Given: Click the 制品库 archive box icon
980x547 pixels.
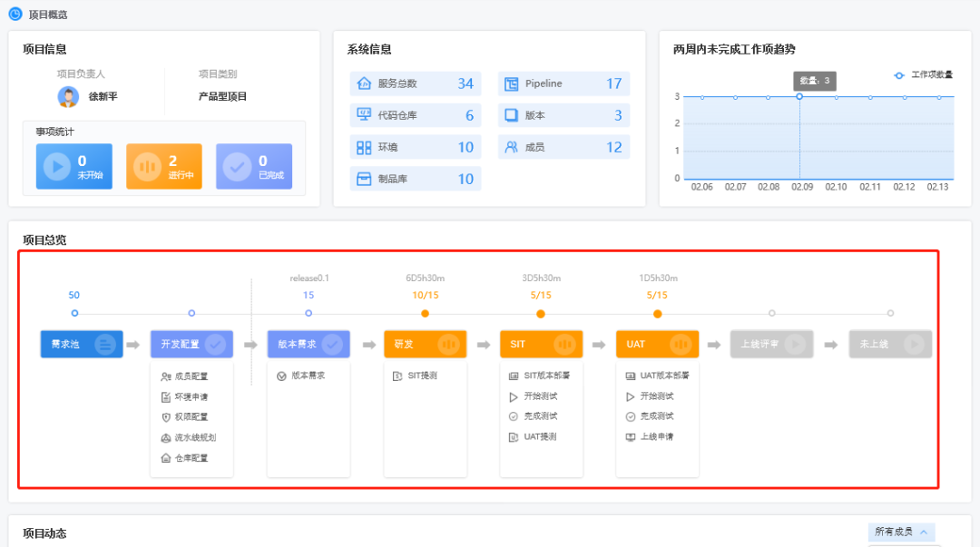Looking at the screenshot, I should 364,179.
